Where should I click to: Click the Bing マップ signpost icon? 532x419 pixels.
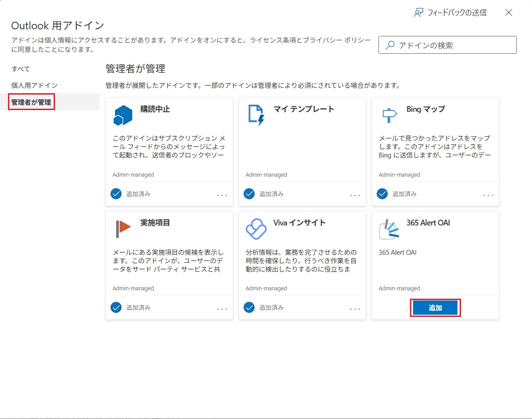click(x=389, y=115)
